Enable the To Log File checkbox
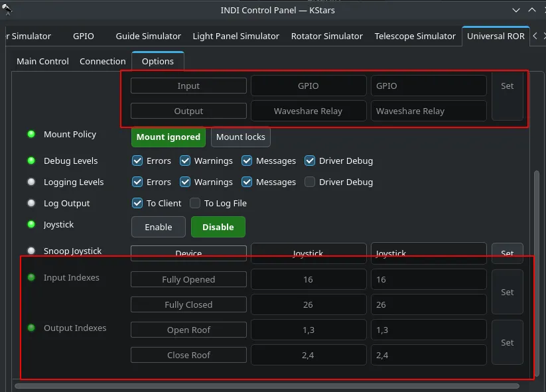The image size is (546, 392). [195, 203]
